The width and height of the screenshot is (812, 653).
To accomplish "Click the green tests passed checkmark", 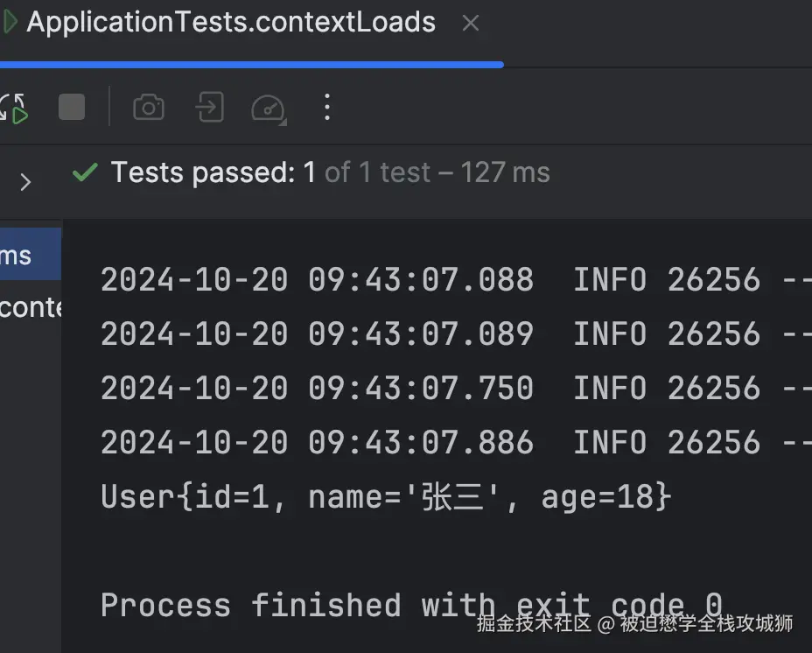I will tap(86, 172).
